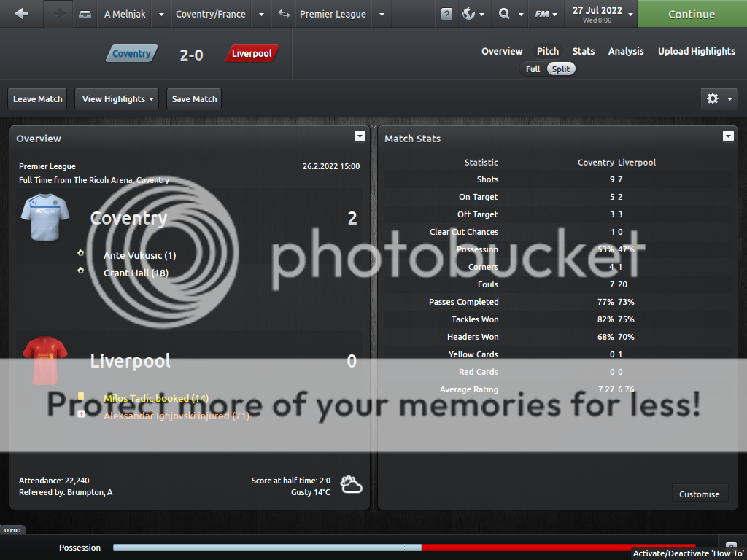Click the possession bar at the bottom
The image size is (747, 560).
tap(403, 547)
